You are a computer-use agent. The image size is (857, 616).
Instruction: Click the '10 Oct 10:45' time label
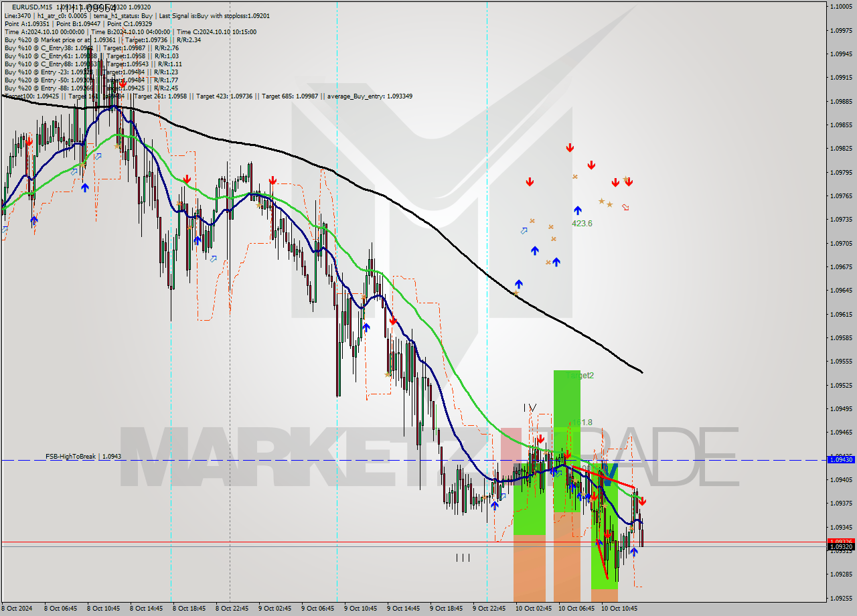click(619, 609)
